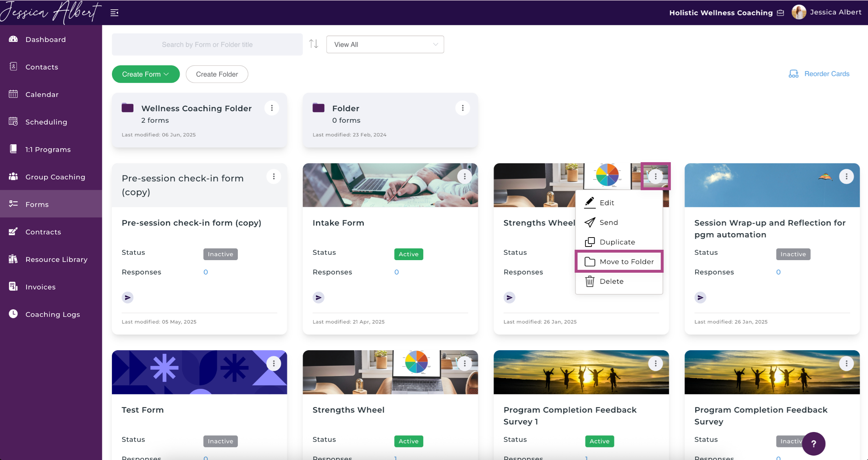This screenshot has height=460, width=868.
Task: Open options menu on Intake Form card
Action: click(x=464, y=177)
